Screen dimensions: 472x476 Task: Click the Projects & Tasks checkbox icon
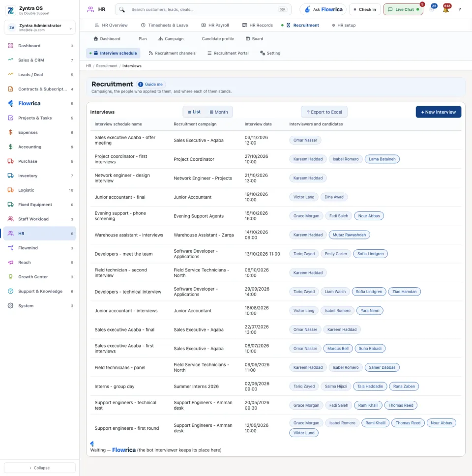pos(11,118)
